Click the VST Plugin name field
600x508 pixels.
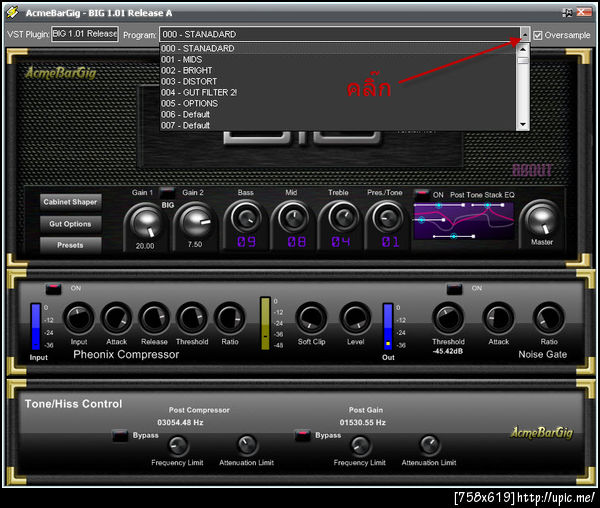(85, 34)
